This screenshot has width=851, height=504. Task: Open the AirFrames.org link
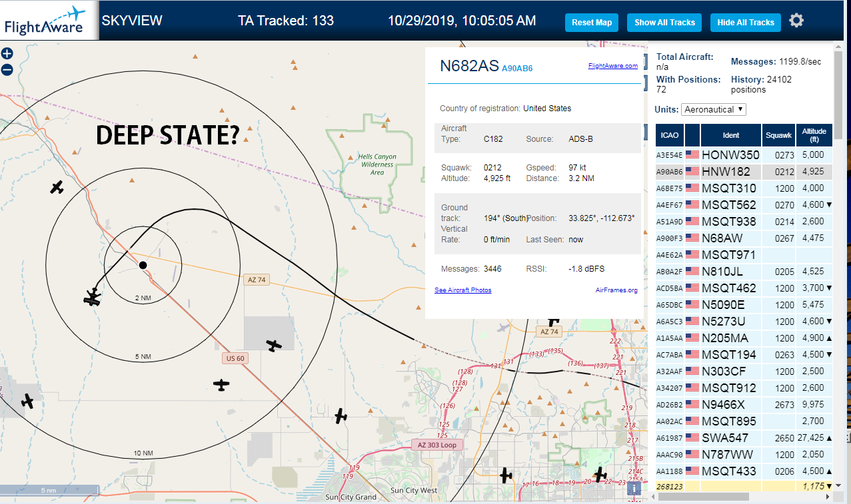pyautogui.click(x=616, y=290)
